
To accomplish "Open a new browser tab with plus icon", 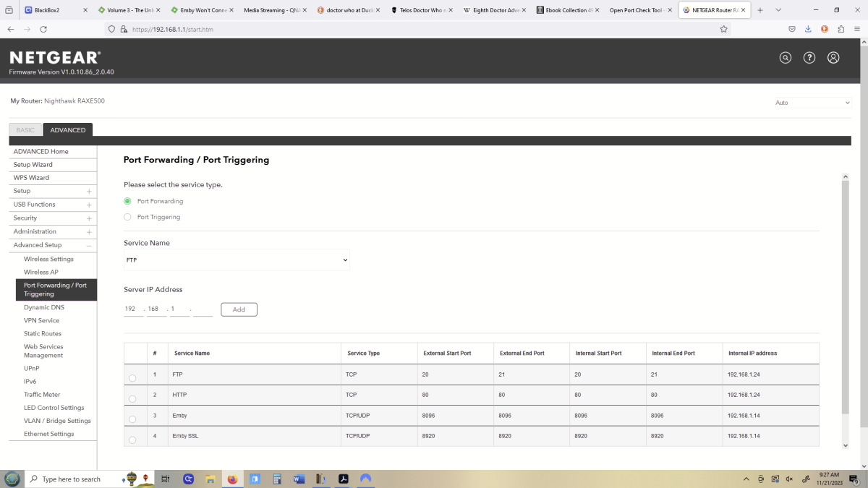I will point(760,10).
